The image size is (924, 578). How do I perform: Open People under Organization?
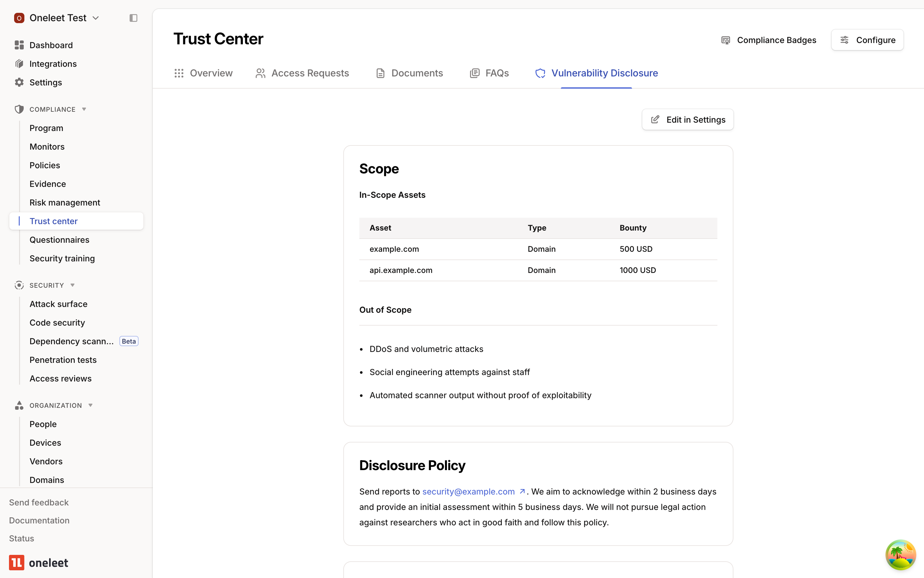pyautogui.click(x=43, y=424)
